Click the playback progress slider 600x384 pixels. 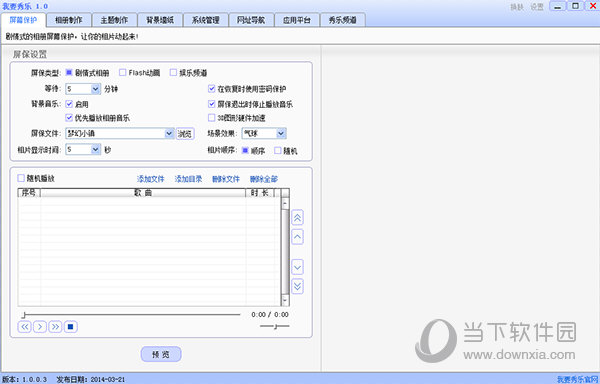131,315
